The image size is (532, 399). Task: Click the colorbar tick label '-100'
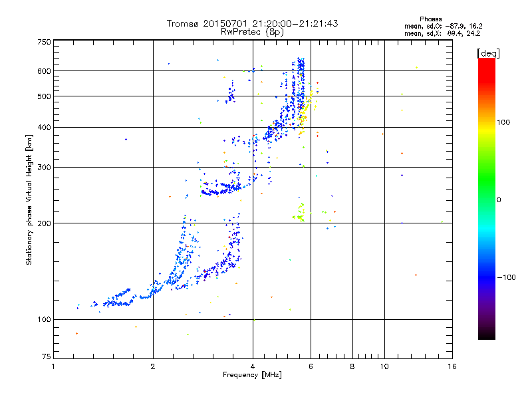click(x=507, y=277)
